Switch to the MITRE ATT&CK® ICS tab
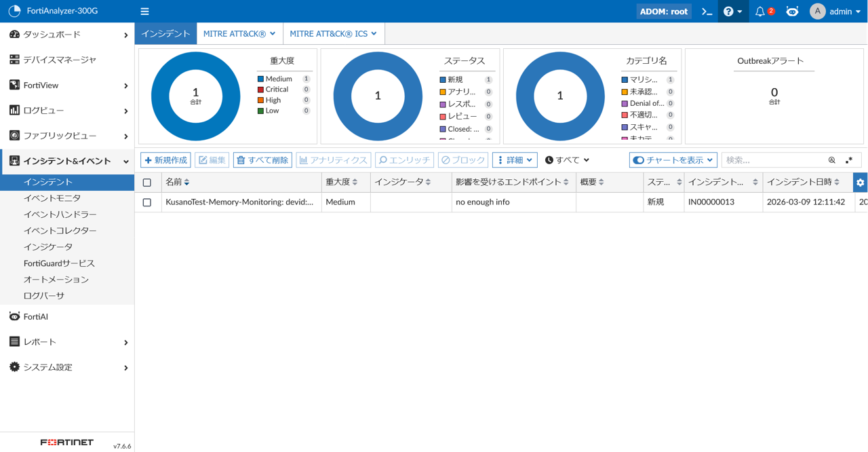This screenshot has height=452, width=868. (x=333, y=34)
